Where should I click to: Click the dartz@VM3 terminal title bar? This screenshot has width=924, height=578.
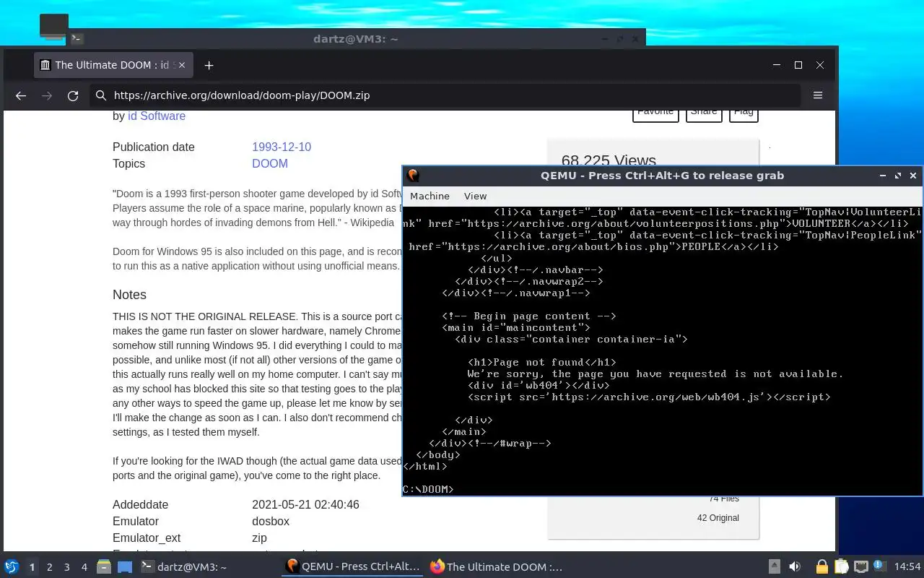click(x=356, y=38)
